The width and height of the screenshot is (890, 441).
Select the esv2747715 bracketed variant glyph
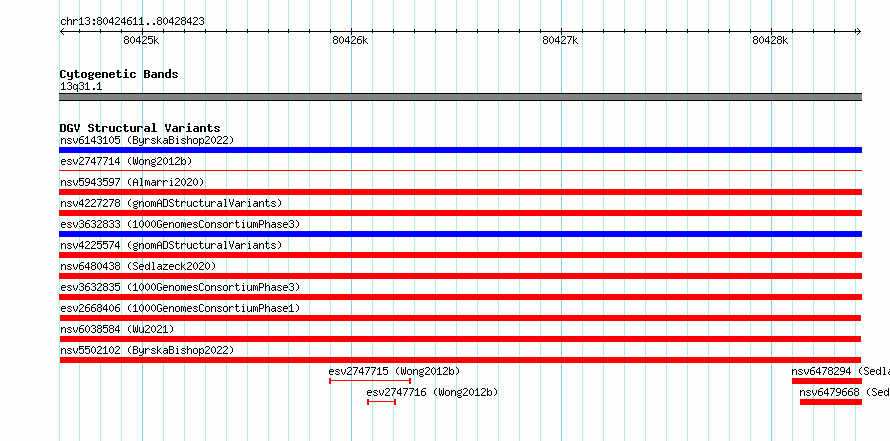tap(370, 381)
